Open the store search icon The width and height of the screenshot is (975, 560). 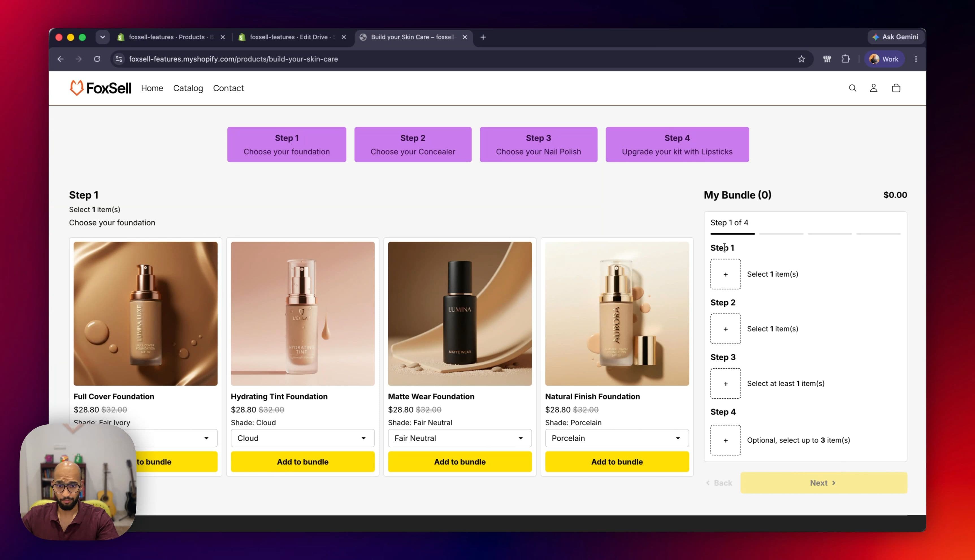(x=852, y=88)
